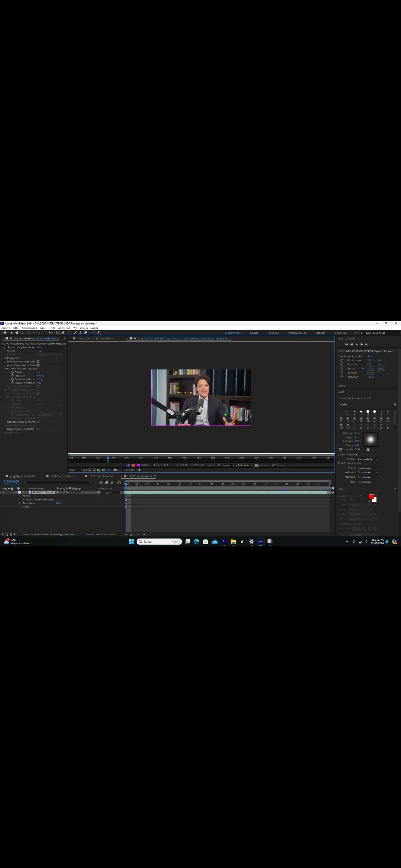Image resolution: width=401 pixels, height=868 pixels.
Task: Select the Pen tool
Action: (x=63, y=333)
